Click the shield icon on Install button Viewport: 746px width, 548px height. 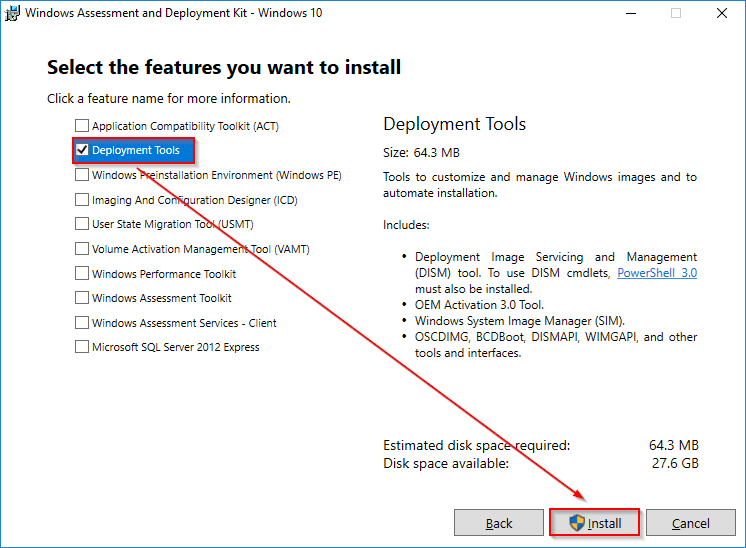(x=577, y=523)
